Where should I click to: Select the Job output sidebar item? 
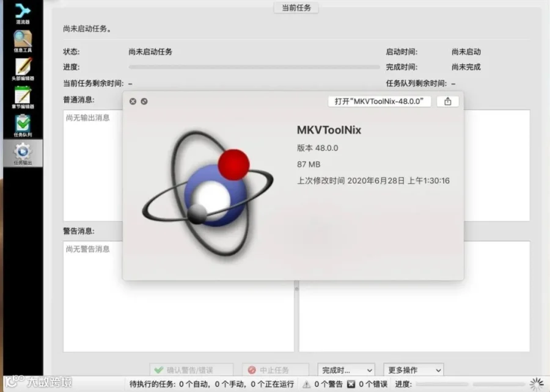point(23,153)
